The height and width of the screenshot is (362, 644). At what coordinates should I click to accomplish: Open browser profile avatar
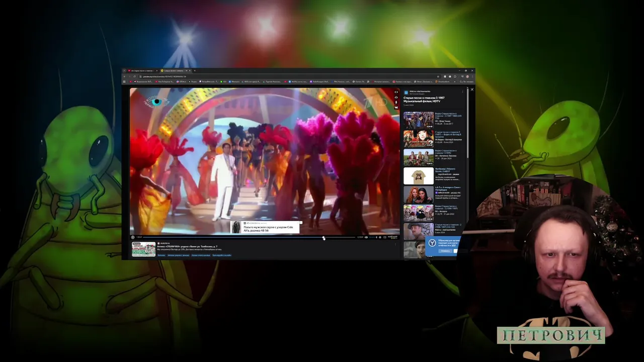coord(467,76)
